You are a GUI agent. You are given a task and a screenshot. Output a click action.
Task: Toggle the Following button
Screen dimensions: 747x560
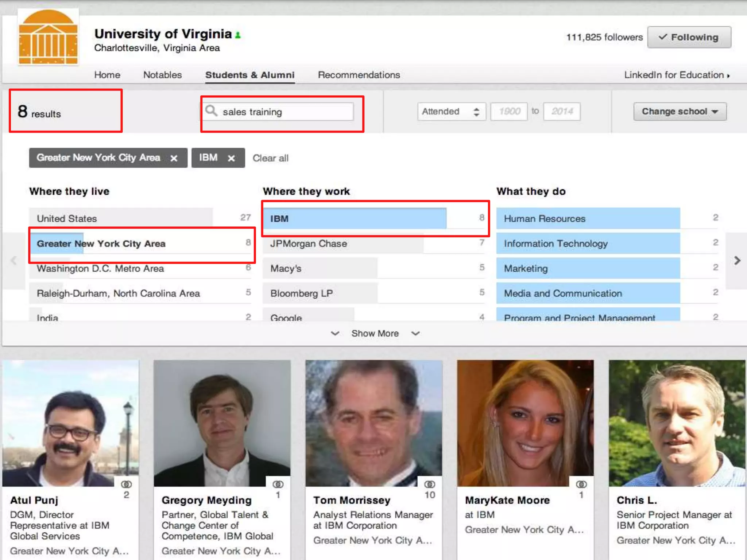point(689,37)
